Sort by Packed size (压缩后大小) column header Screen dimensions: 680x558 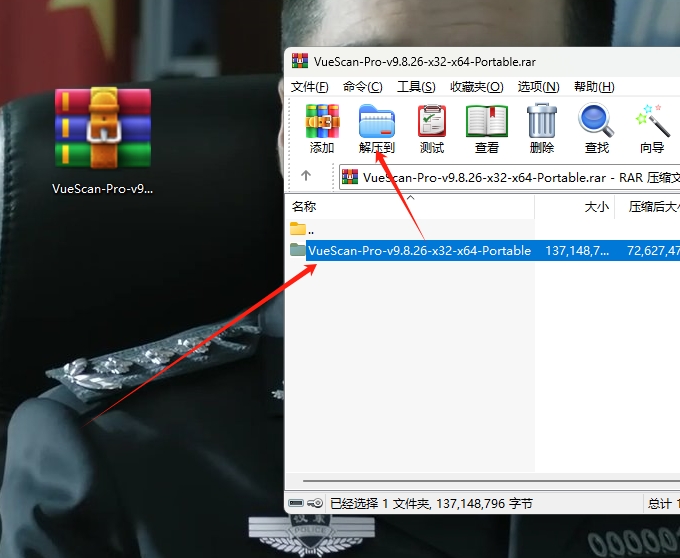click(648, 207)
